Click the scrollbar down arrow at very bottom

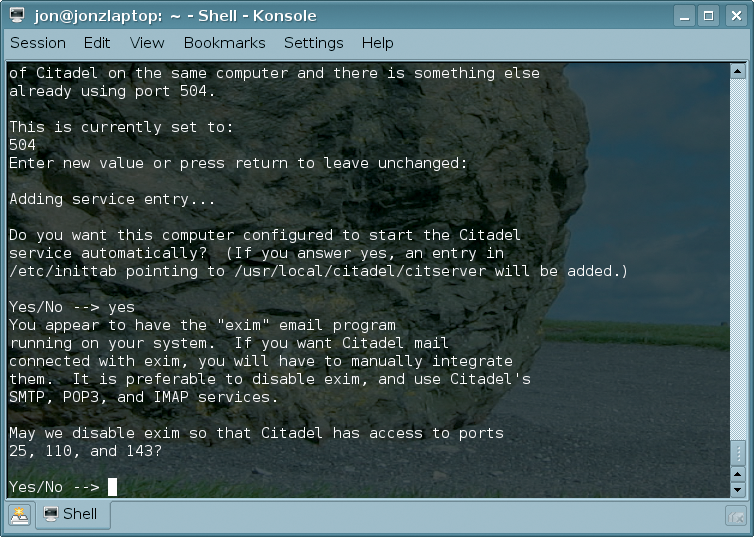[x=738, y=490]
